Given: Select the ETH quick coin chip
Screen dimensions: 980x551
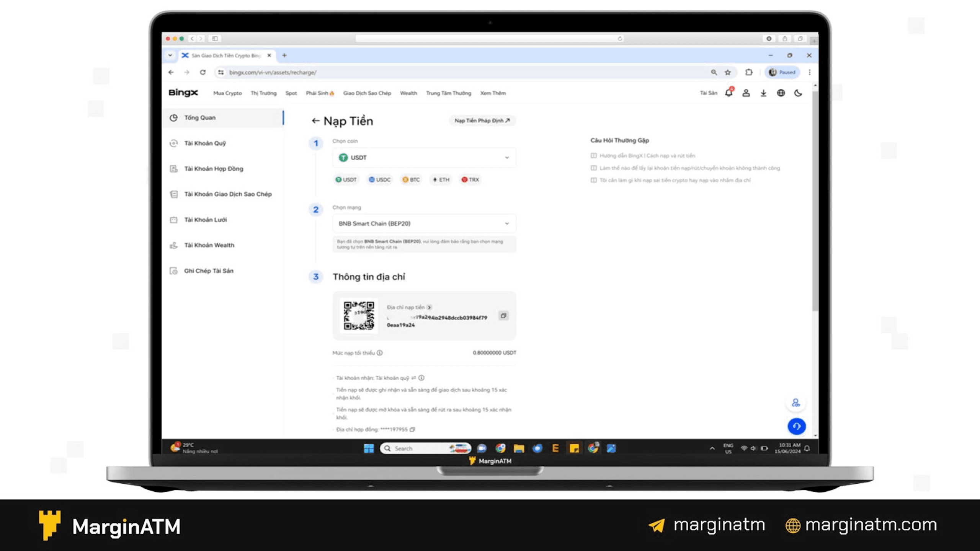Looking at the screenshot, I should pos(441,179).
